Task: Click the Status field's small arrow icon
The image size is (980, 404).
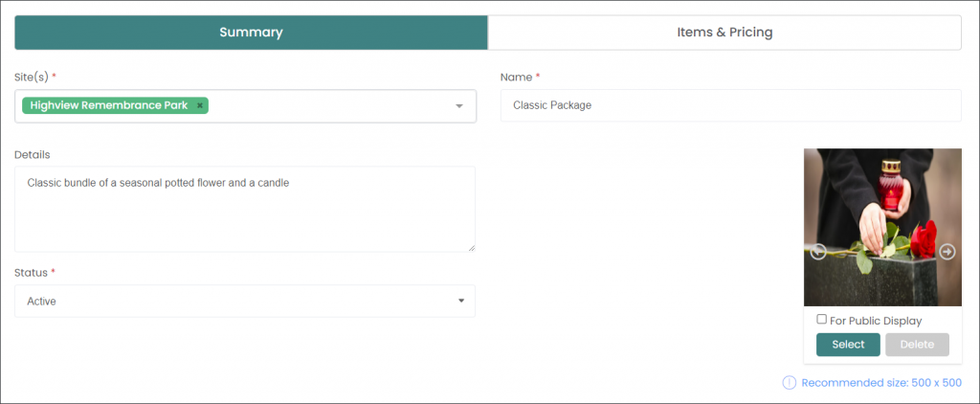Action: (x=461, y=301)
